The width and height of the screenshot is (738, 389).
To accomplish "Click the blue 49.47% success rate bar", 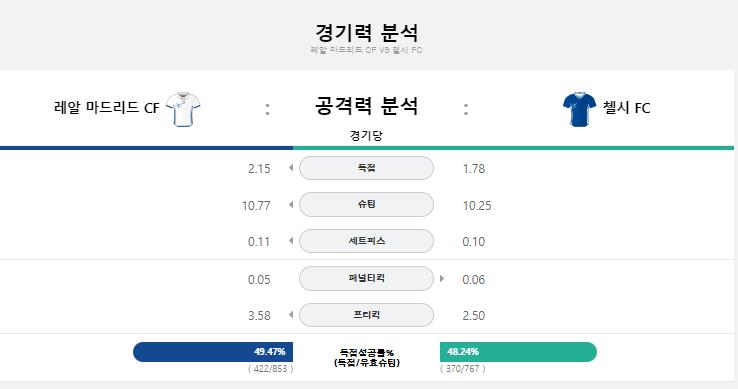I will [x=213, y=352].
